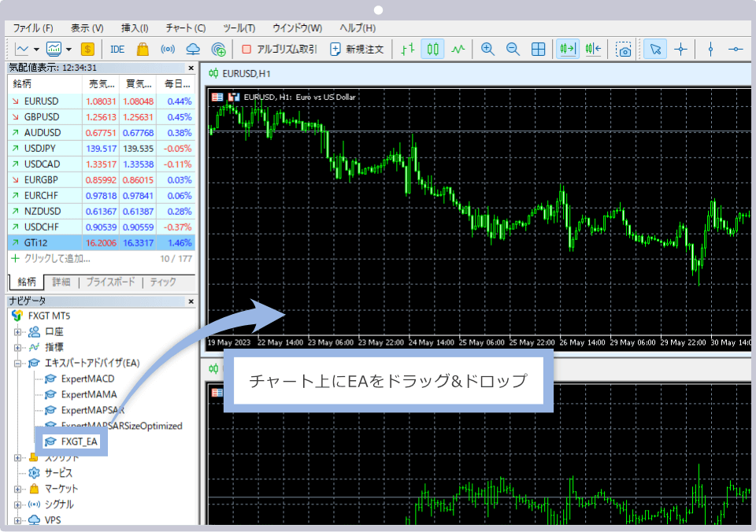Open dropdown arrow next to line chart icon
The height and width of the screenshot is (532, 756).
[x=36, y=49]
